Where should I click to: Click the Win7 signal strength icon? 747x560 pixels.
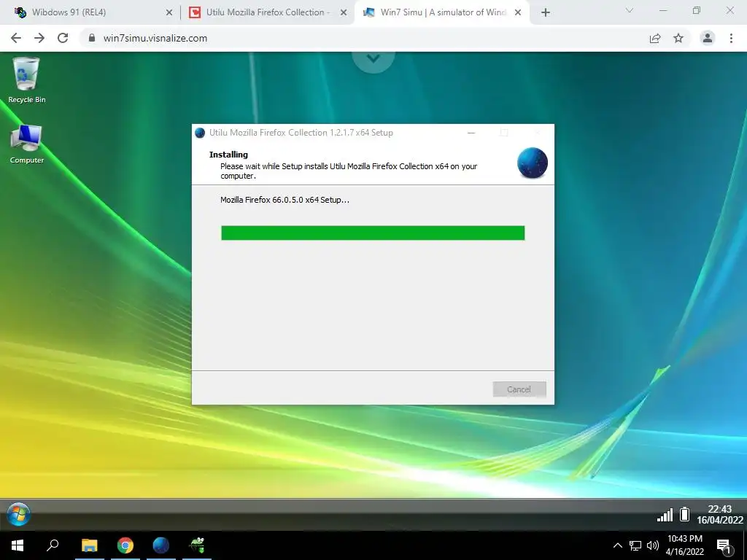[665, 515]
